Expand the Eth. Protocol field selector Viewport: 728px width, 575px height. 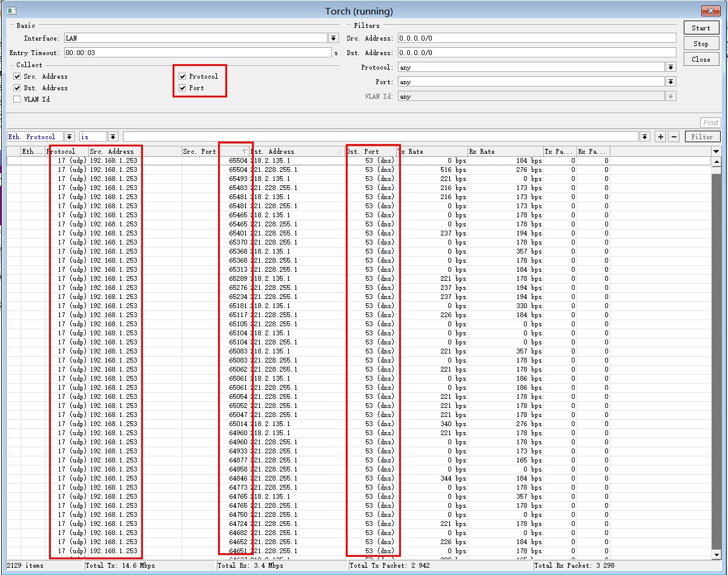click(x=70, y=137)
